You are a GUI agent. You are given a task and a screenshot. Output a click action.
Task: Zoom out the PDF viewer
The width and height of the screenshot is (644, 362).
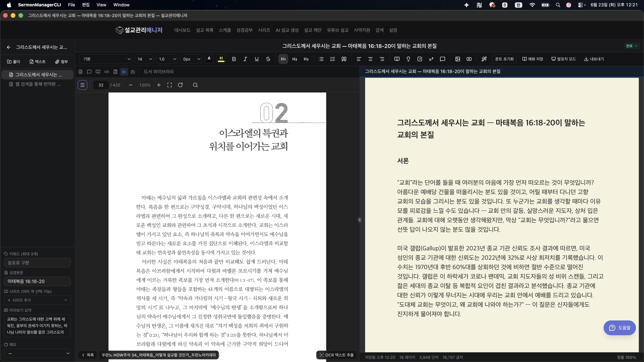(130, 85)
